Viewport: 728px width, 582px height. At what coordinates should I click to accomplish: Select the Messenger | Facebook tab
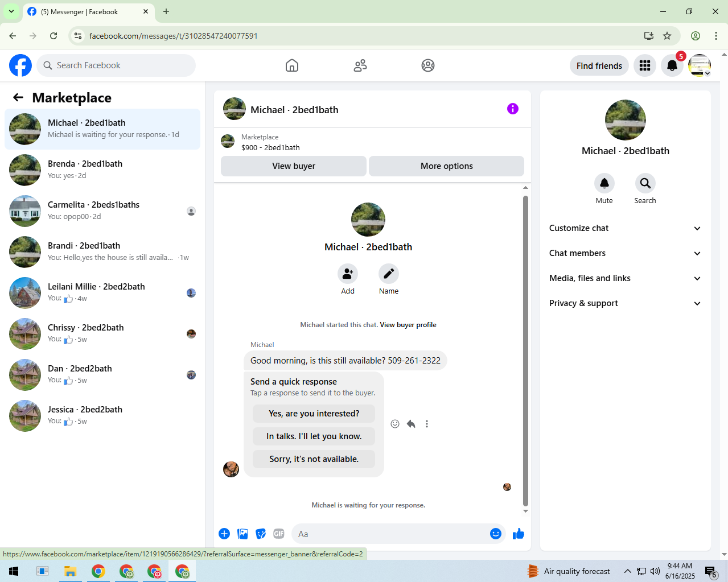(88, 11)
